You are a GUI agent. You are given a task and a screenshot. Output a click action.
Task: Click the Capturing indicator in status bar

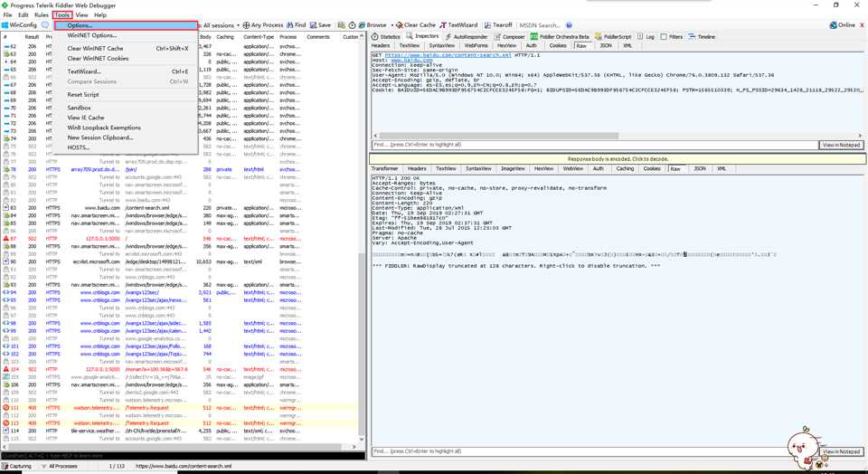[x=16, y=466]
